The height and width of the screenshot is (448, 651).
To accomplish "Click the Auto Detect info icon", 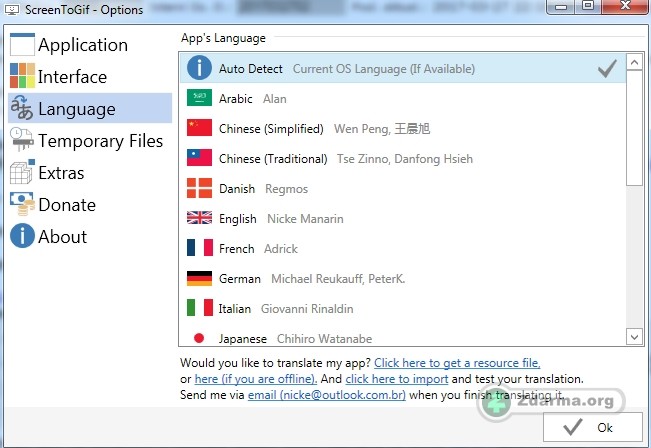I will 199,68.
